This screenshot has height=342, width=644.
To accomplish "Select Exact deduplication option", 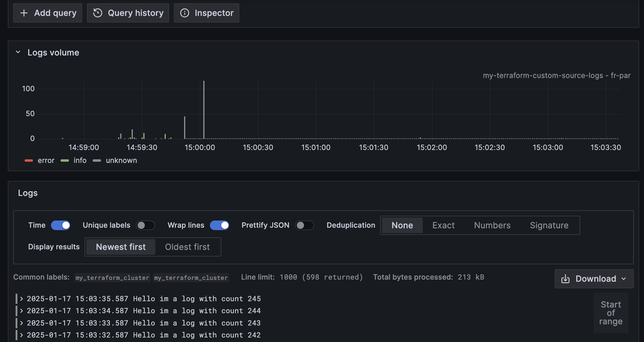I will tap(443, 225).
